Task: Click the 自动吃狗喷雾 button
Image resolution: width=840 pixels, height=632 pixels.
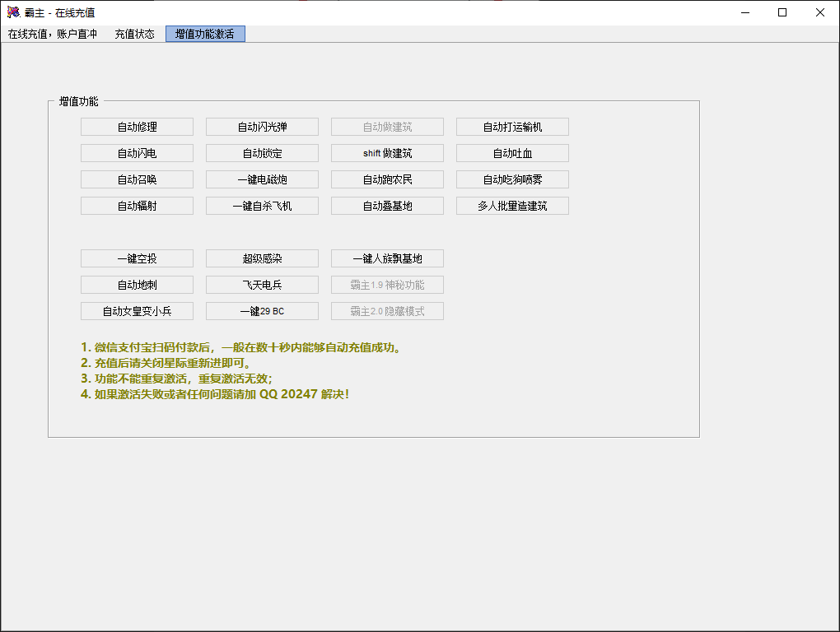Action: 512,179
